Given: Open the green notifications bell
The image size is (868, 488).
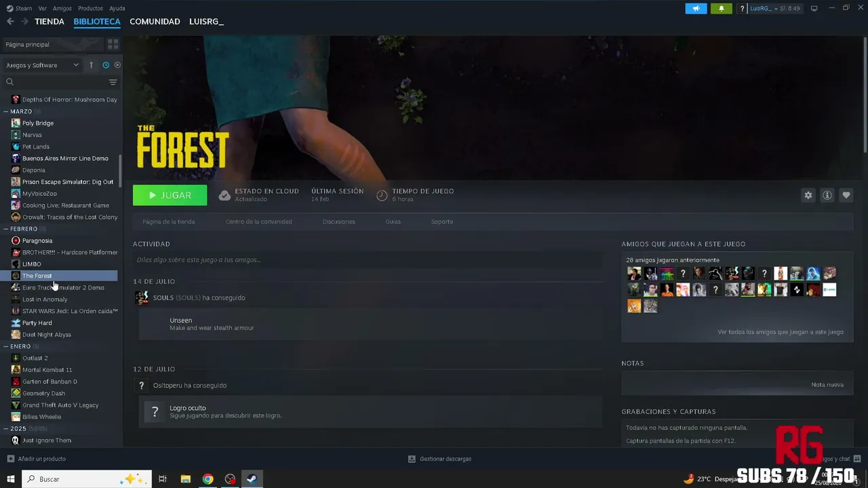Looking at the screenshot, I should pos(721,8).
